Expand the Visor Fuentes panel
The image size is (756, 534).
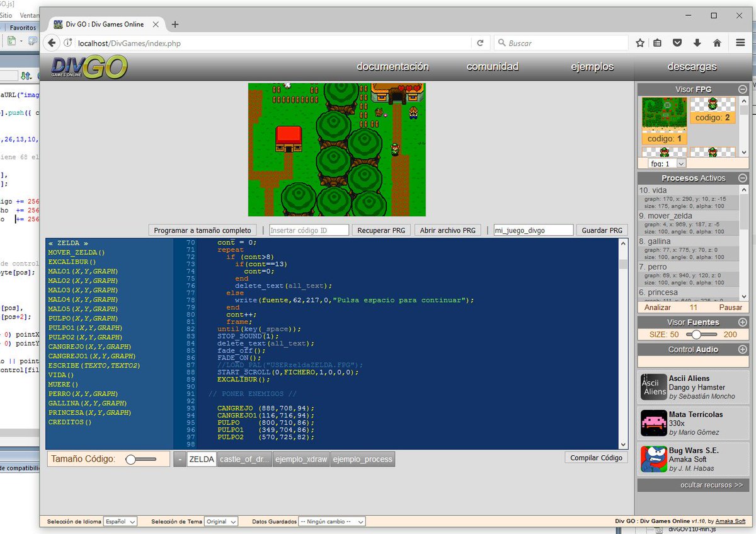pos(743,322)
